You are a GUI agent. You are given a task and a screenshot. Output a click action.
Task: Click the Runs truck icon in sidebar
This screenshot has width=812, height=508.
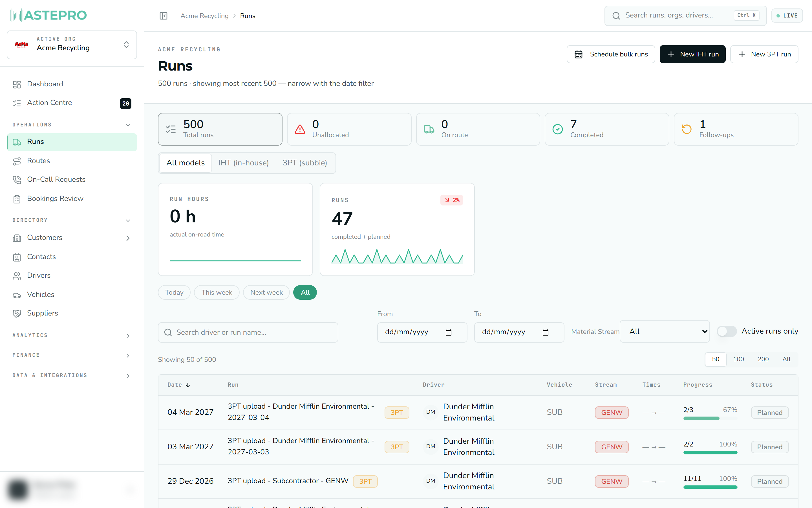tap(17, 142)
